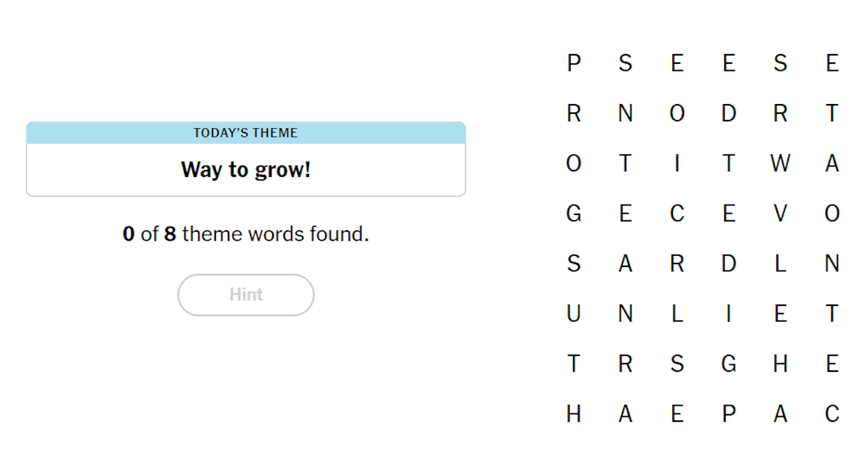Click the letter A ending the third row
Viewport: 868px width, 462px height.
[x=832, y=164]
